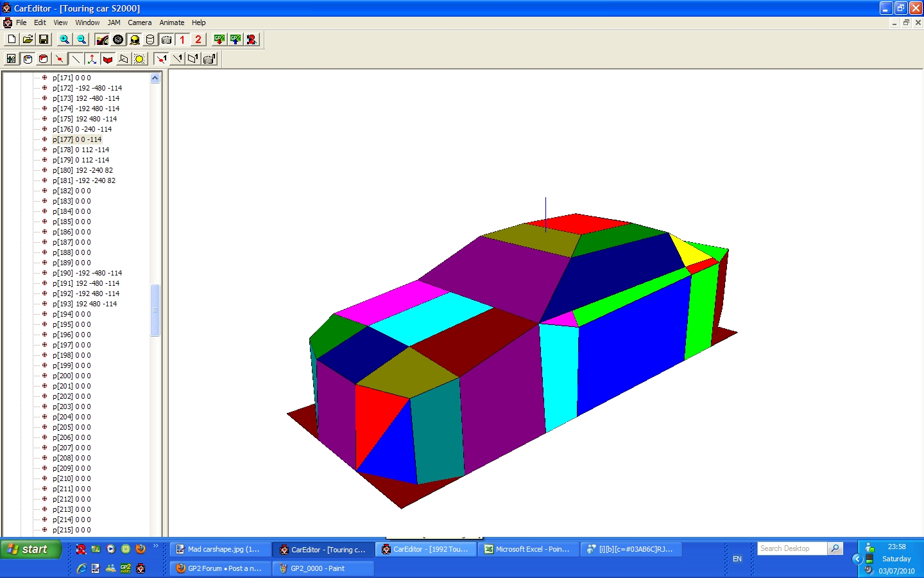Click the Search Desktop input field
This screenshot has height=578, width=924.
pyautogui.click(x=792, y=548)
